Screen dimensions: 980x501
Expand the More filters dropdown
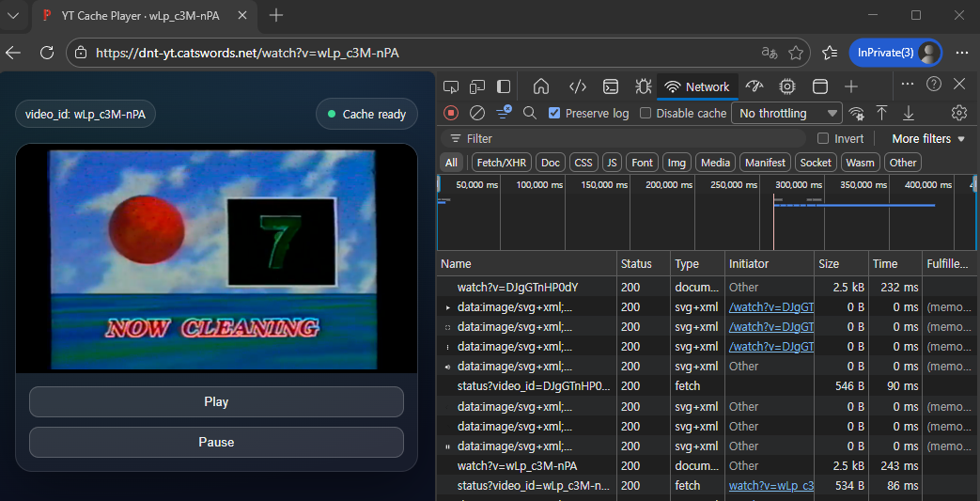[x=928, y=138]
